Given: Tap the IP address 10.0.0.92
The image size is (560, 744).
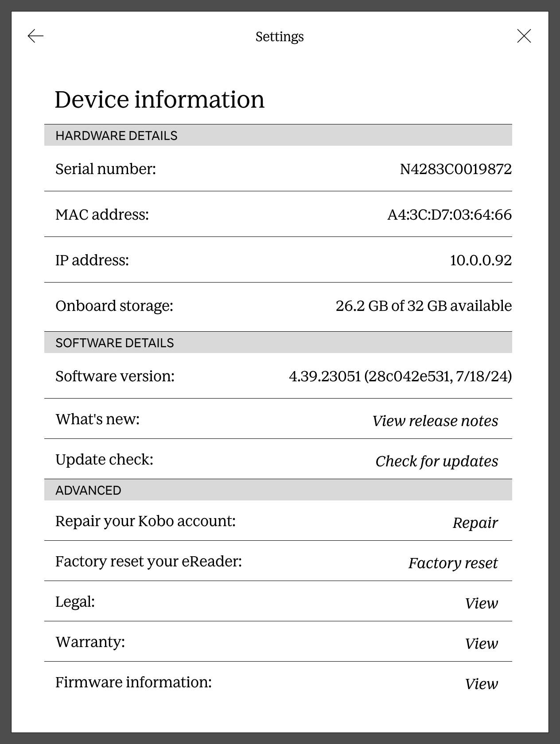Looking at the screenshot, I should pos(481,260).
